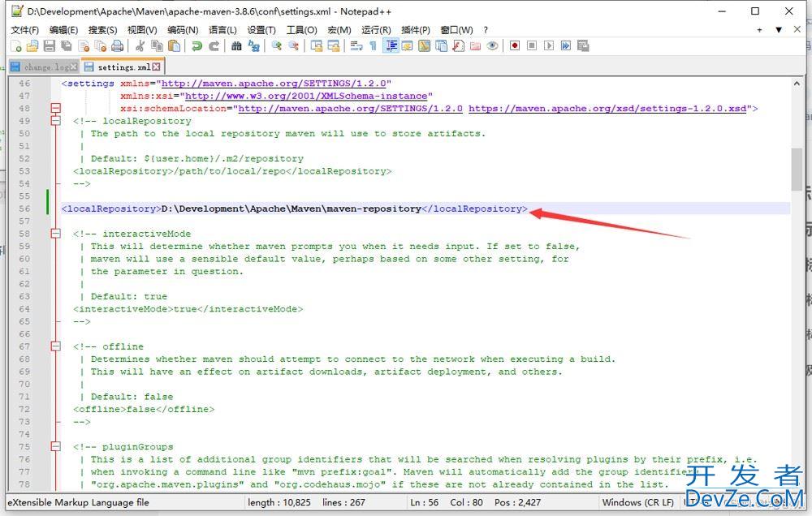
Task: Toggle word wrap from the toolbar
Action: point(356,46)
